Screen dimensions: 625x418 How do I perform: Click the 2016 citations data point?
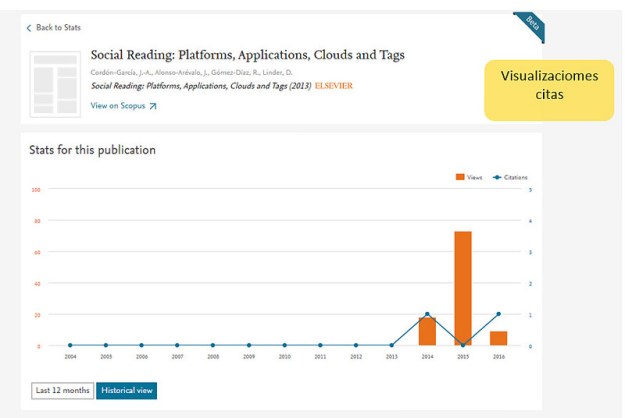click(x=498, y=314)
